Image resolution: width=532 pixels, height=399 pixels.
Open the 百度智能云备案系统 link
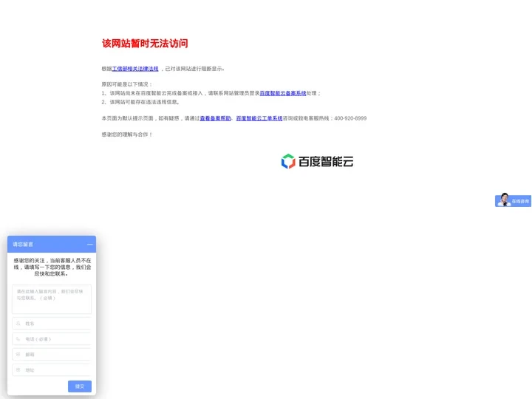[283, 93]
